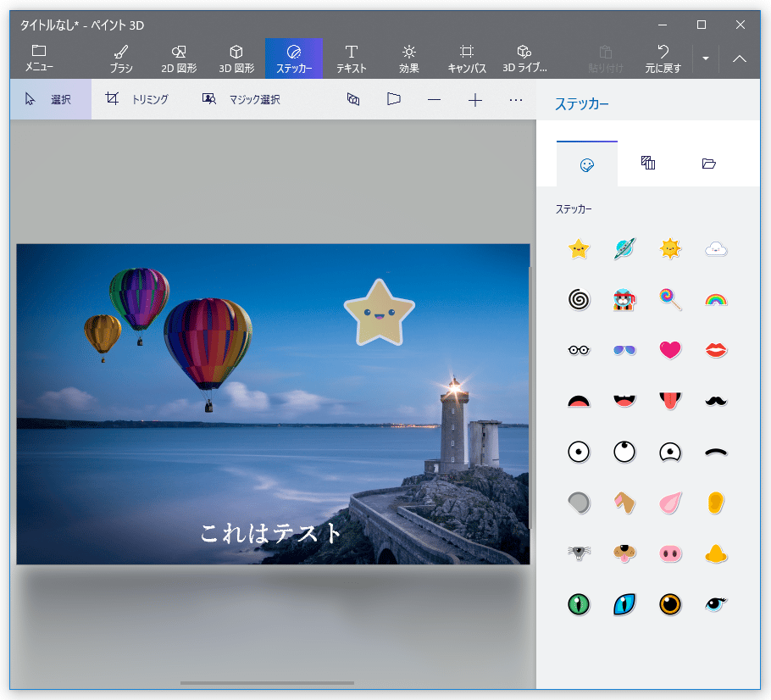Expand the history dropdown arrow next to undo
The image size is (771, 700).
point(706,58)
